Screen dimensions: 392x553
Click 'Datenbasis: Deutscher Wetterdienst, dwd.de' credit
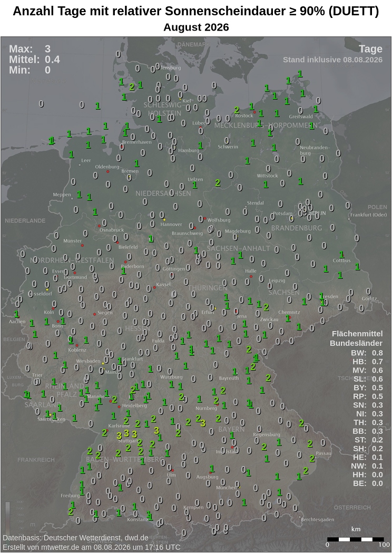coord(76,538)
